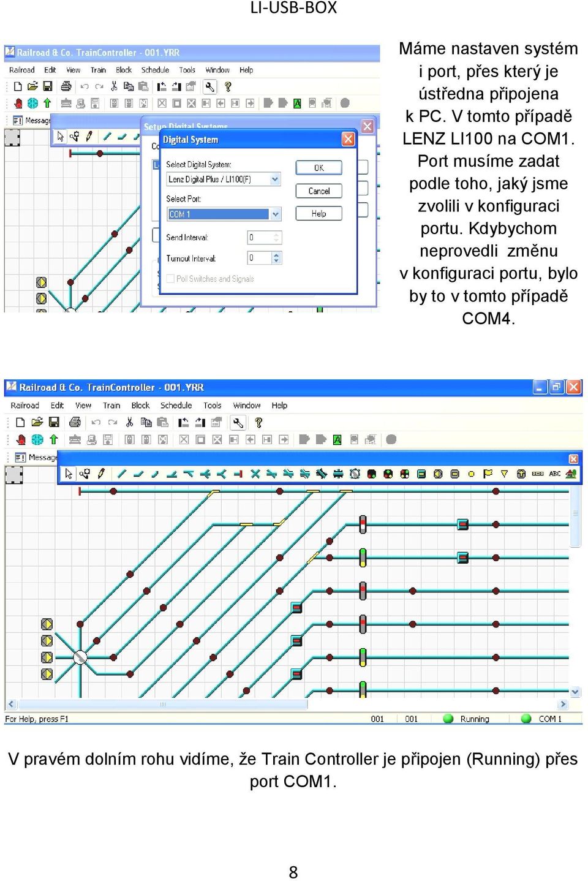Click the red hand stop icon in the upper window

click(18, 103)
